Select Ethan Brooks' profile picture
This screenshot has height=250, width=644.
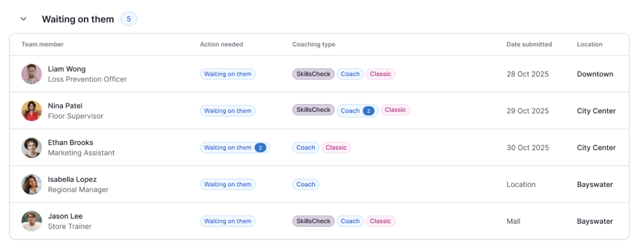pos(31,148)
